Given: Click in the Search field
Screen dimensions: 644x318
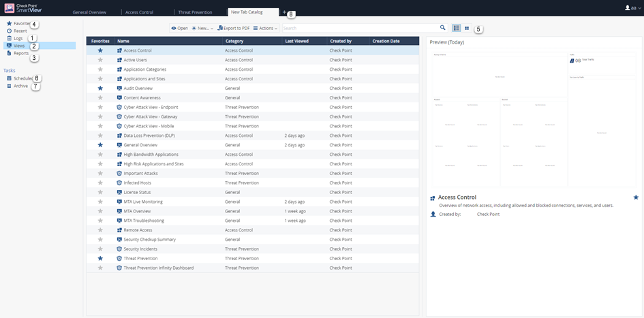Looking at the screenshot, I should (361, 28).
